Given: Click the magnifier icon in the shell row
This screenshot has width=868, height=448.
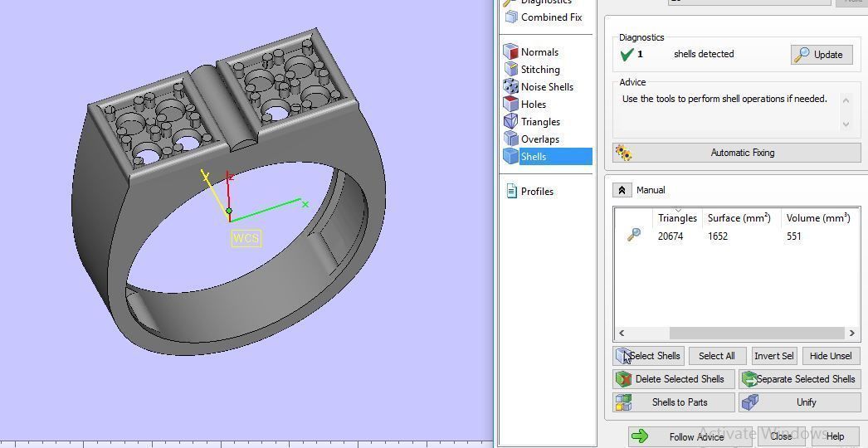Looking at the screenshot, I should (x=634, y=236).
